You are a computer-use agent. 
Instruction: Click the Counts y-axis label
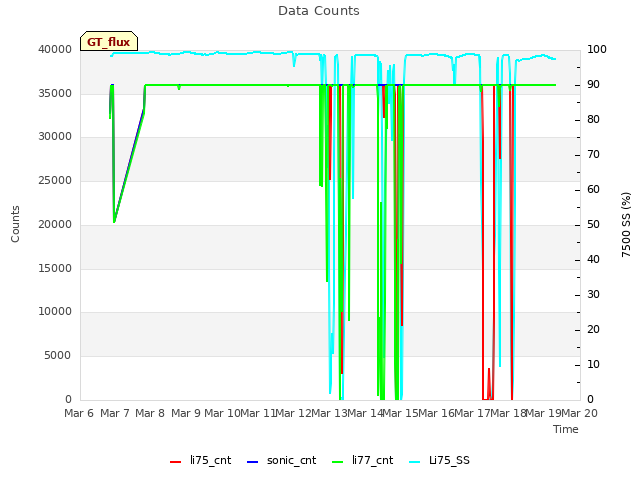(15, 224)
